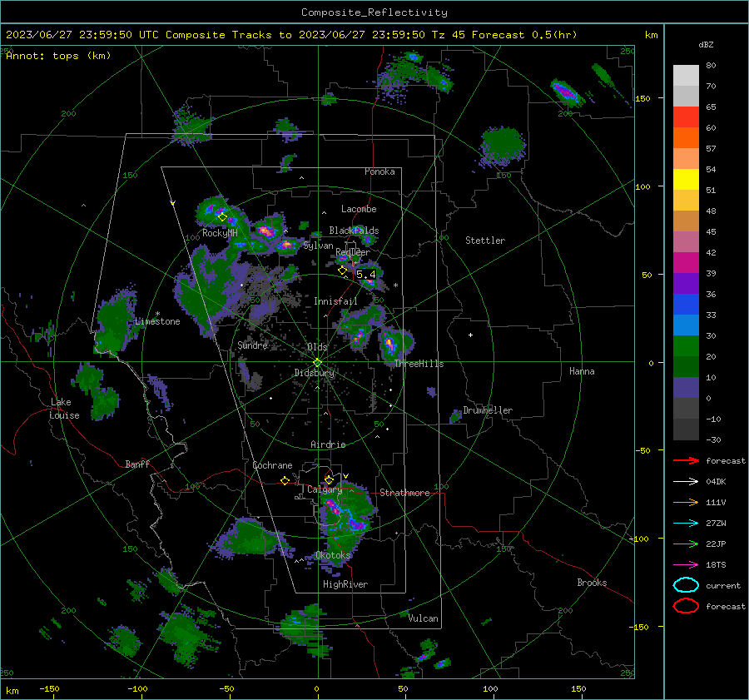Select the Lacombe city label
This screenshot has height=700, width=749.
click(359, 209)
